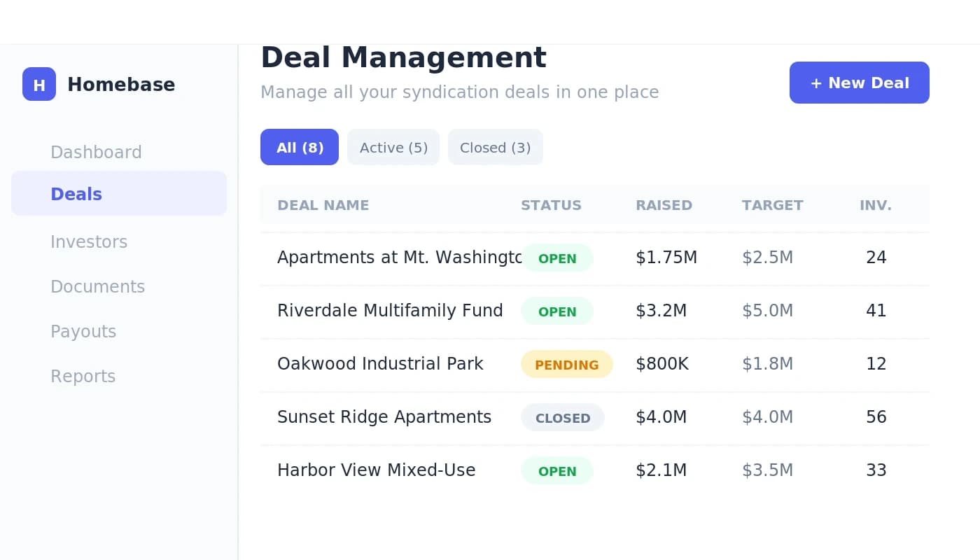Create a deal with New Deal button
980x560 pixels.
pos(860,83)
